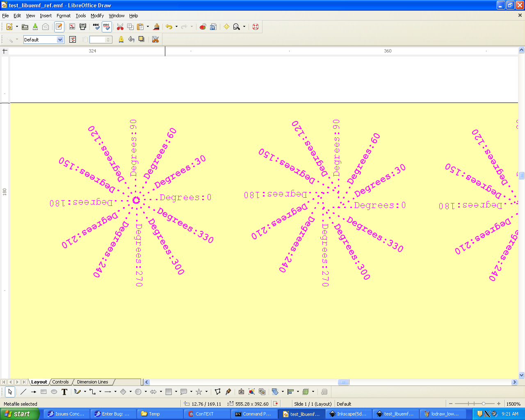Viewport: 525px width, 420px height.
Task: Click the Windows start button
Action: click(20, 414)
